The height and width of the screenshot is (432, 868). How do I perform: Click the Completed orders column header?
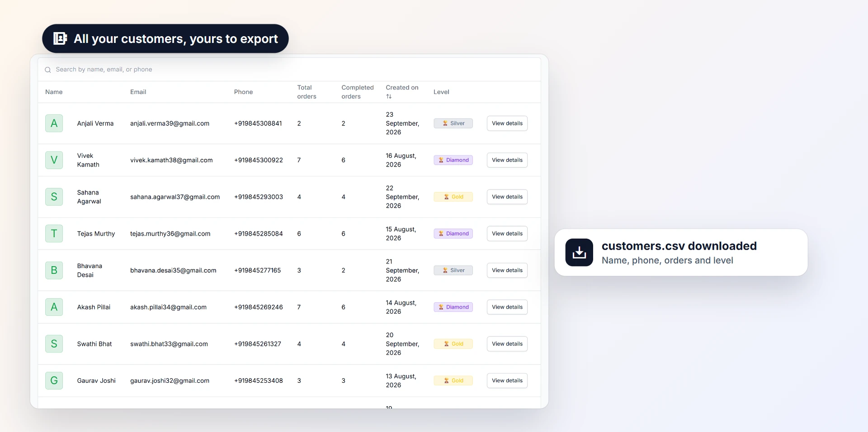pos(358,92)
